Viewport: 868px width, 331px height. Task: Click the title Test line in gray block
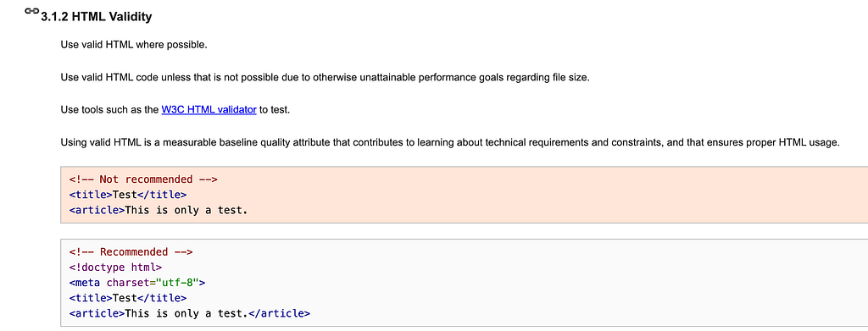pos(128,298)
